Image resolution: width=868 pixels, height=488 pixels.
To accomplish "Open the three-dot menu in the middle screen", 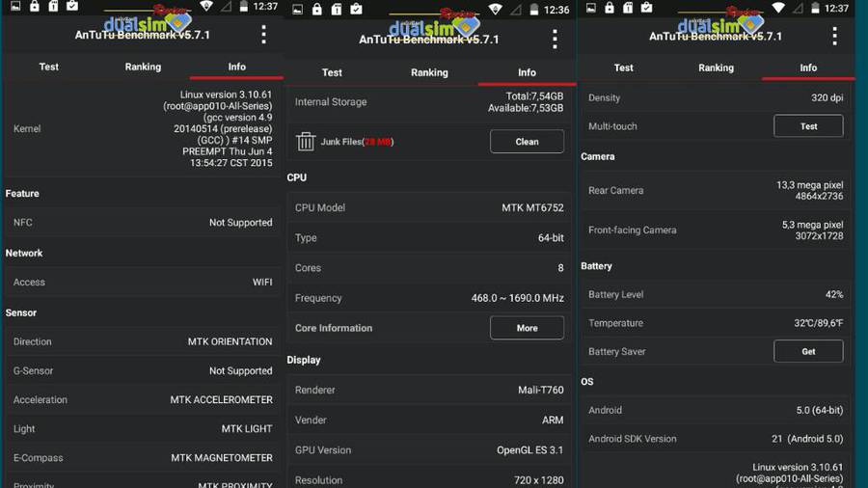I will click(x=555, y=40).
